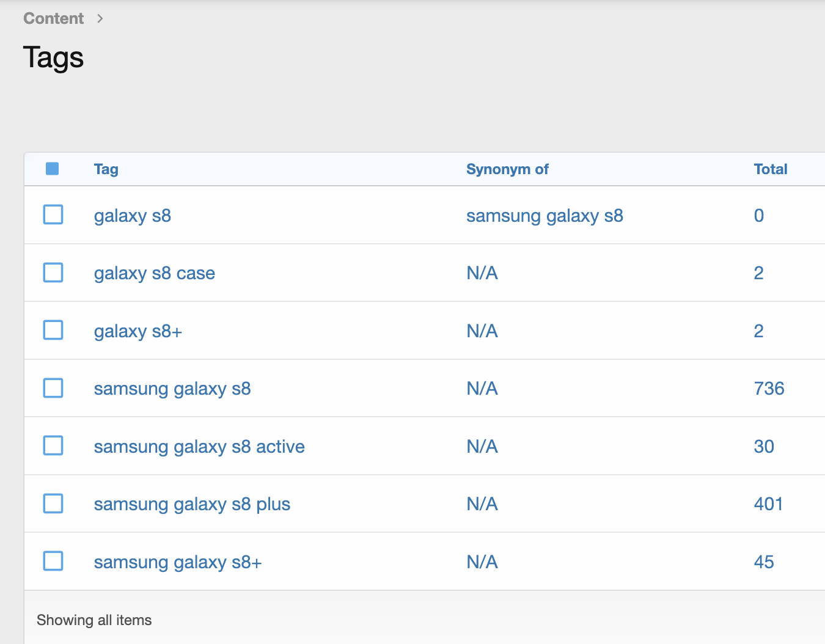
Task: Tick the checkbox beside galaxy s8+
Action: pyautogui.click(x=53, y=330)
